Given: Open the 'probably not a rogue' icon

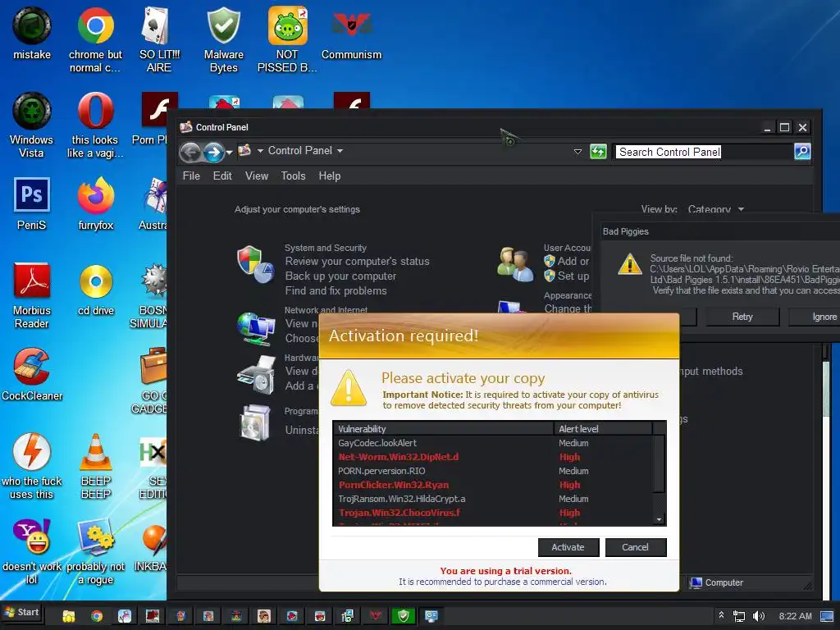Looking at the screenshot, I should 95,551.
